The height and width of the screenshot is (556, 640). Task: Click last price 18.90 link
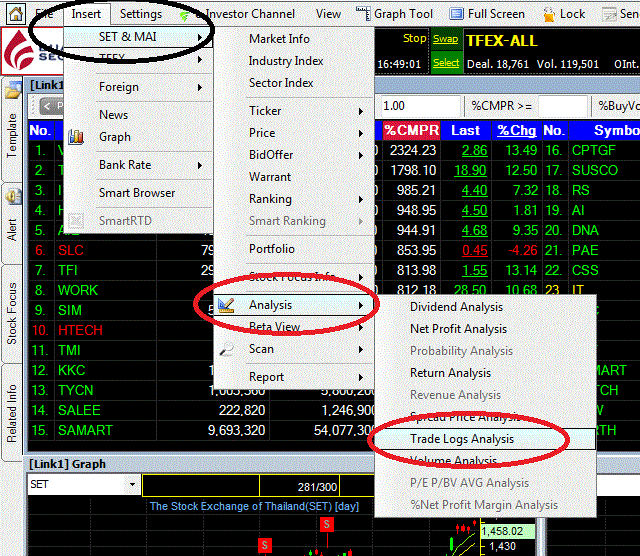coord(470,171)
